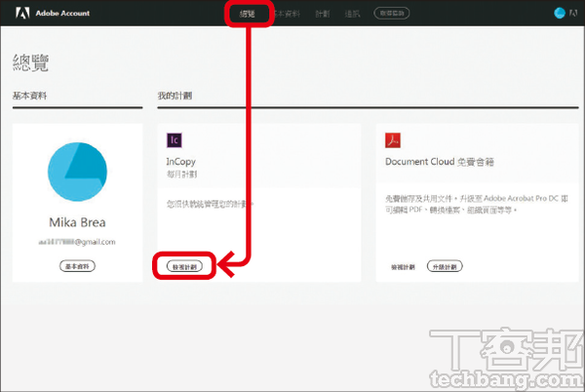585x392 pixels.
Task: Switch to the 基本資料 tab in top navigation
Action: pyautogui.click(x=287, y=14)
